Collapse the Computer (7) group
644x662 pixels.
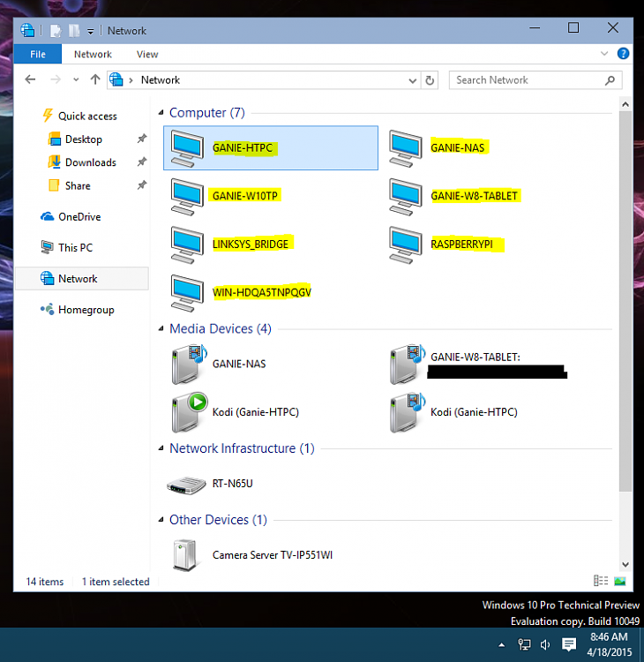161,113
